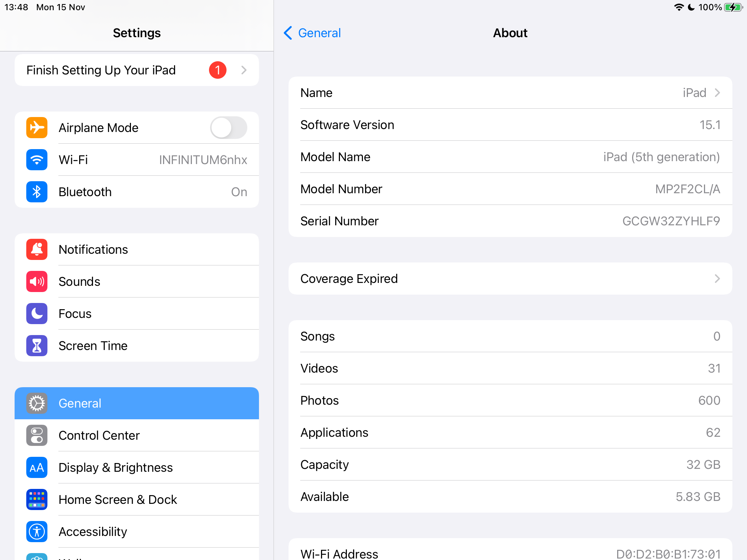Tap the Screen Time hourglass icon
Viewport: 747px width, 560px height.
pyautogui.click(x=37, y=346)
